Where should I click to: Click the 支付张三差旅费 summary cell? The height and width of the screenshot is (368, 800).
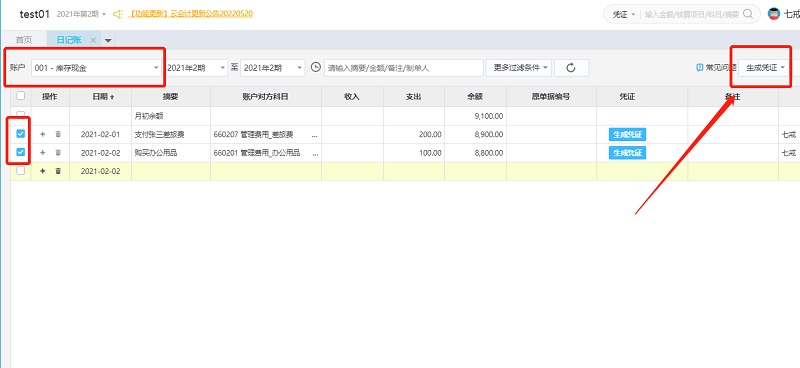(x=171, y=134)
